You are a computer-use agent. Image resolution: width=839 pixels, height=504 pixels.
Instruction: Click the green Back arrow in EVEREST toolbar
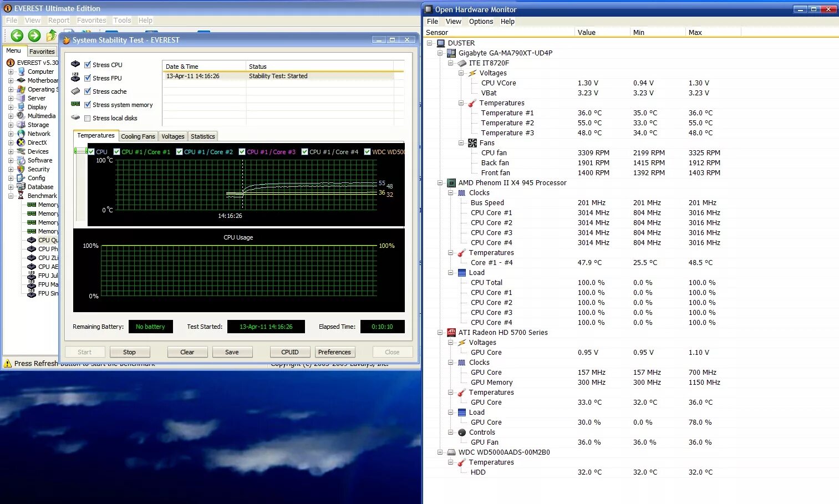pos(17,35)
